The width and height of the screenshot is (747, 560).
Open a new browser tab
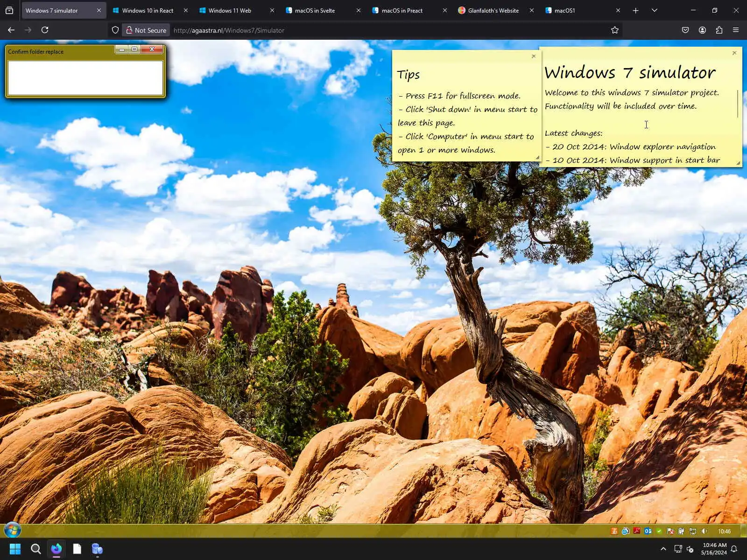tap(635, 10)
